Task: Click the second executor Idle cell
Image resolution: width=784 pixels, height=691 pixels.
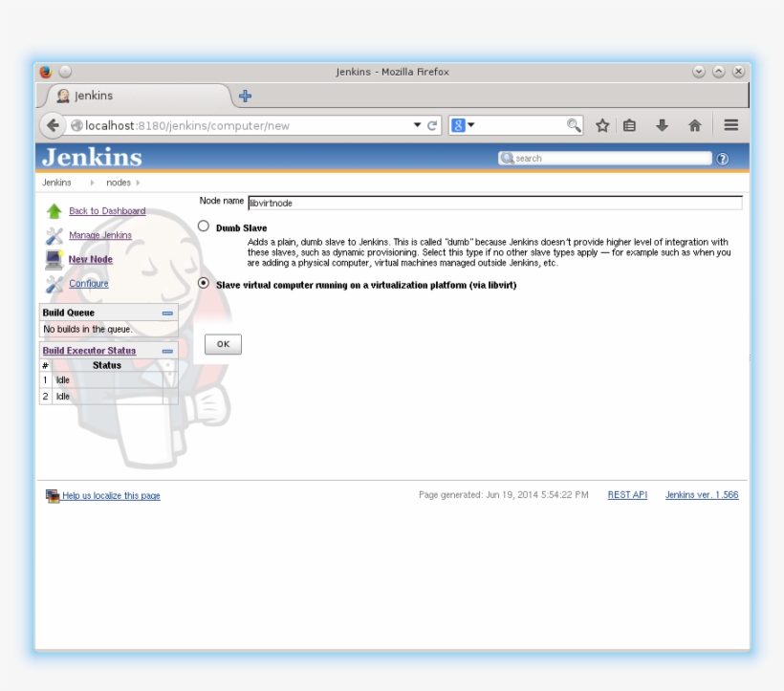Action: [x=107, y=397]
